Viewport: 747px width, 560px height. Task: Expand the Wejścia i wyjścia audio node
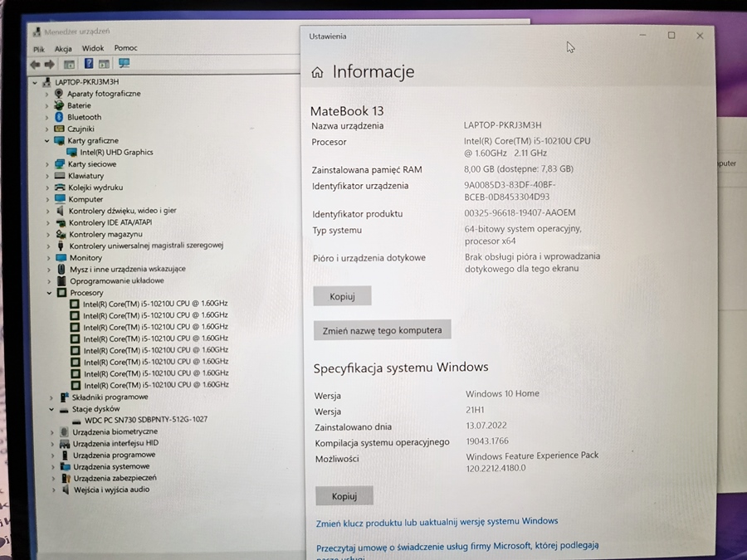(x=53, y=490)
